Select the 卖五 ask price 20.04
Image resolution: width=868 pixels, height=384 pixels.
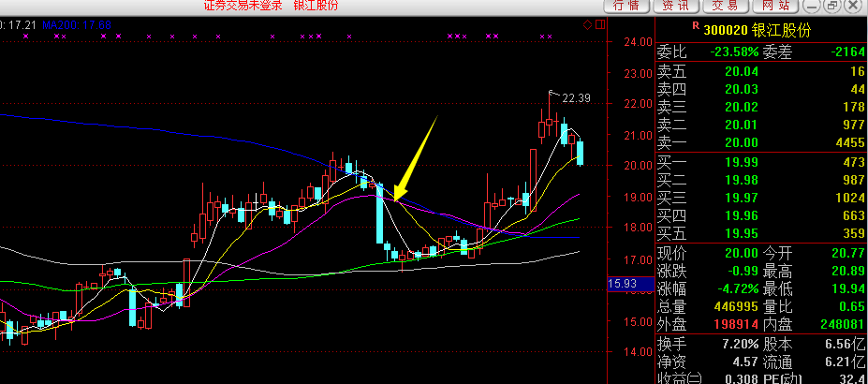[742, 71]
